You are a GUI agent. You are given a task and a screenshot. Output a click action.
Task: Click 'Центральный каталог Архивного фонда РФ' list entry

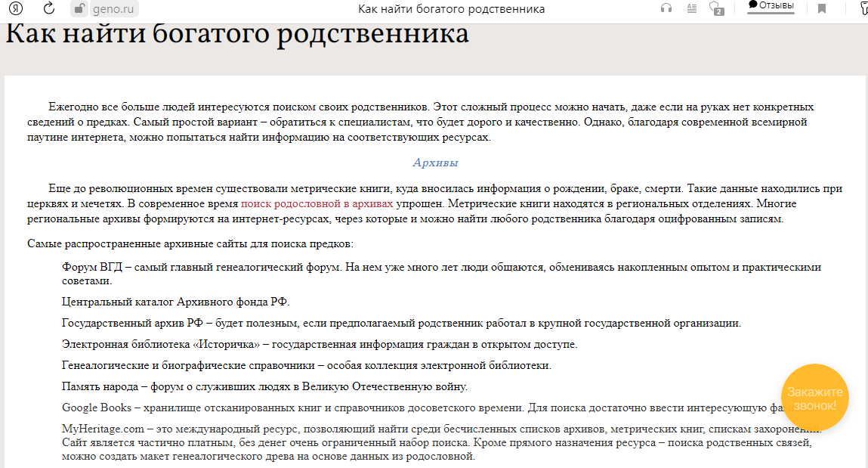[x=175, y=302]
